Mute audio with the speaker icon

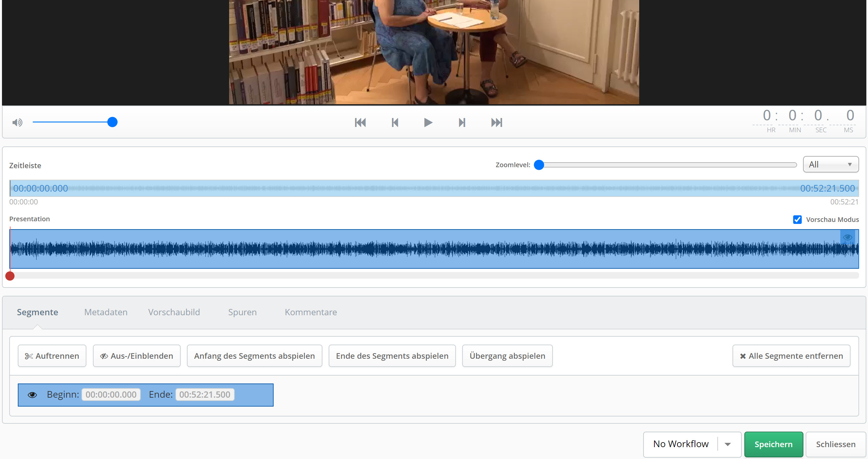[x=17, y=122]
